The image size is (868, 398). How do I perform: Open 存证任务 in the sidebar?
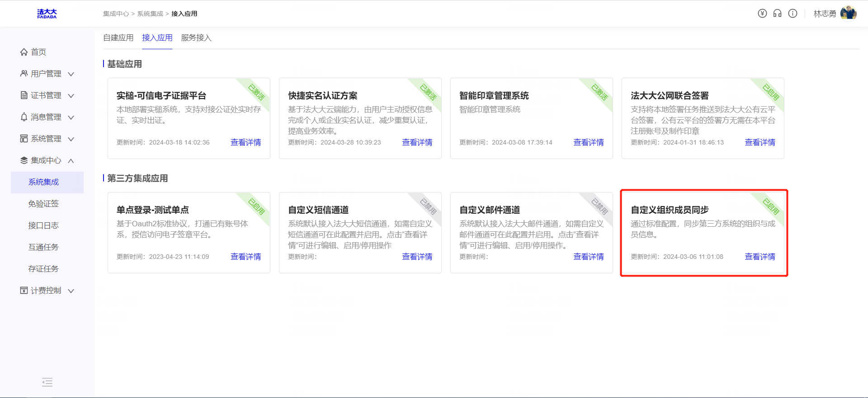43,269
